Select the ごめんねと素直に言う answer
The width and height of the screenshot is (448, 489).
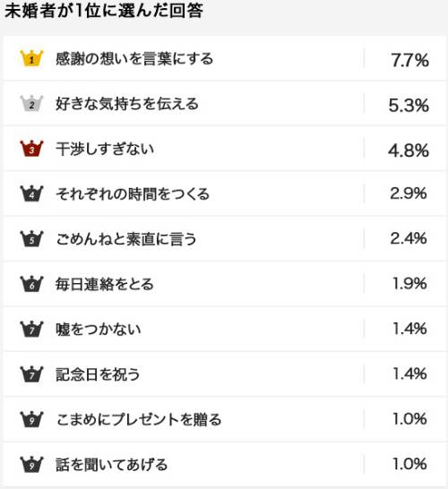click(126, 239)
